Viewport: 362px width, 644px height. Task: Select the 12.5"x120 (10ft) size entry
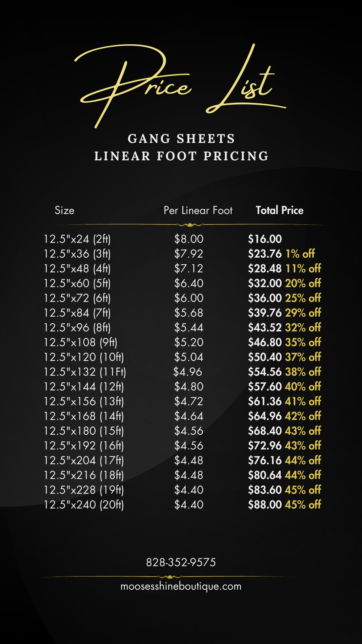84,357
